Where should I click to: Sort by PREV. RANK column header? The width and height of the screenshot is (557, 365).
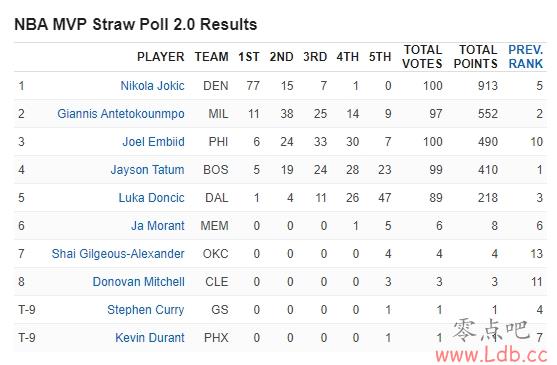(x=525, y=57)
